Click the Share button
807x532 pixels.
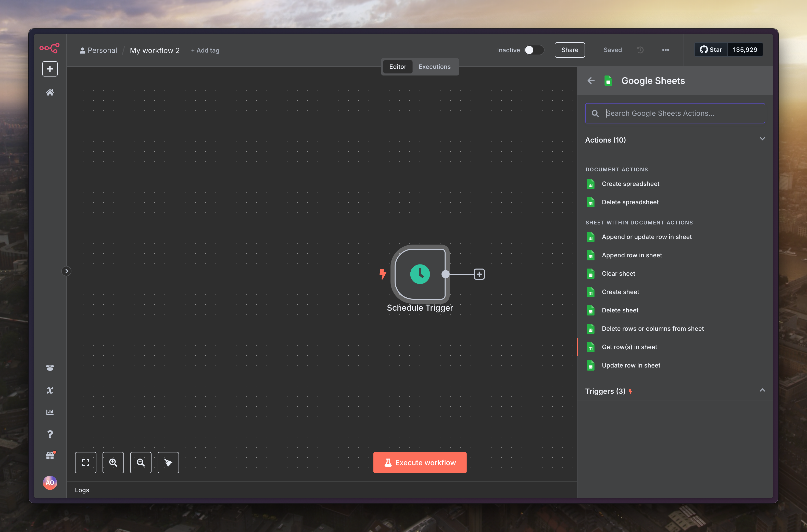[x=570, y=50]
